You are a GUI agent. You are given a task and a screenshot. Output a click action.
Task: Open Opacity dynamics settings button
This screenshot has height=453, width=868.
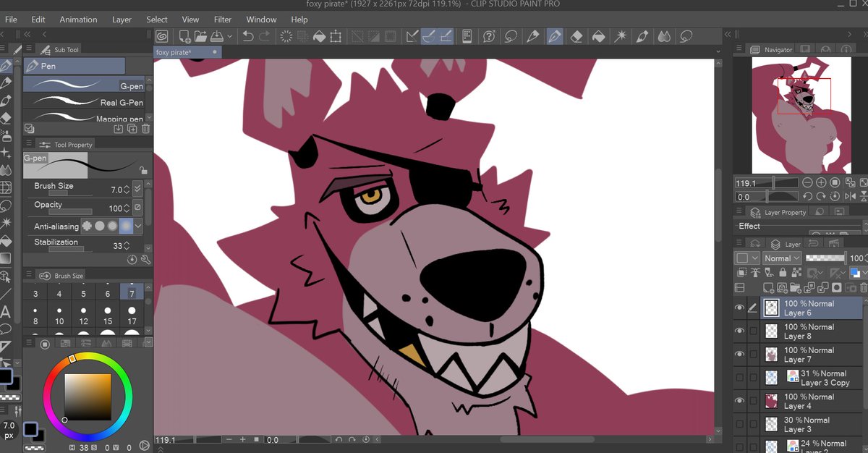(x=137, y=208)
